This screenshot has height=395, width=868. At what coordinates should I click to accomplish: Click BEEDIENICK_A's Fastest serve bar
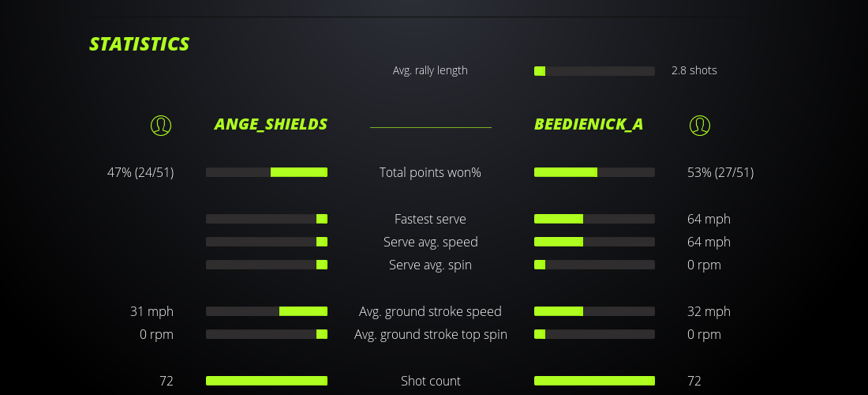[594, 219]
